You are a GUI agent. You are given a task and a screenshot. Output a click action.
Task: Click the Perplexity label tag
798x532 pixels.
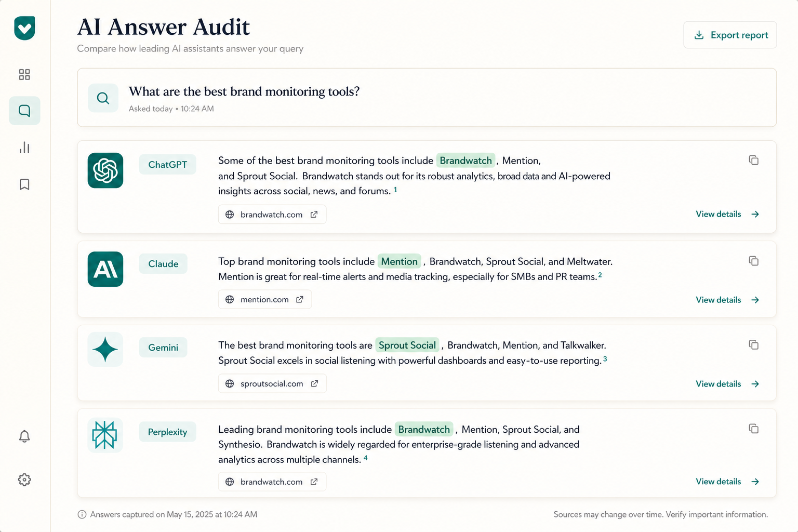(x=167, y=432)
